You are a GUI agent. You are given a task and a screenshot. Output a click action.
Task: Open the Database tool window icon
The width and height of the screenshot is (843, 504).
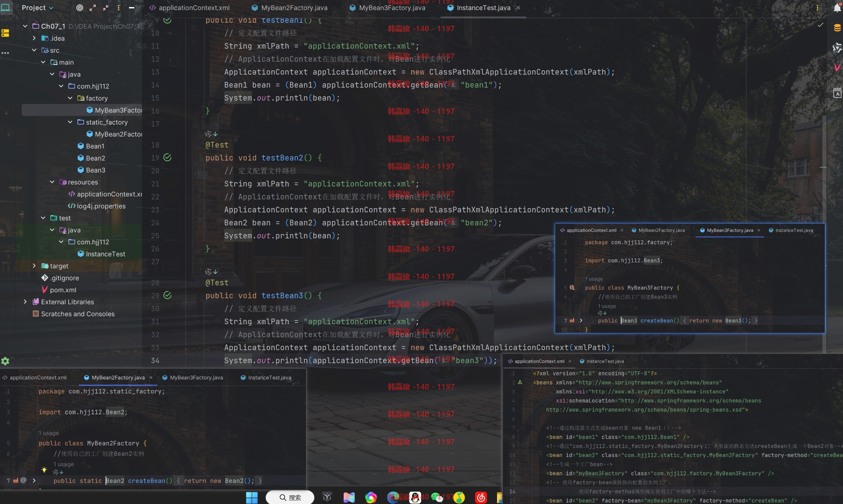(837, 28)
